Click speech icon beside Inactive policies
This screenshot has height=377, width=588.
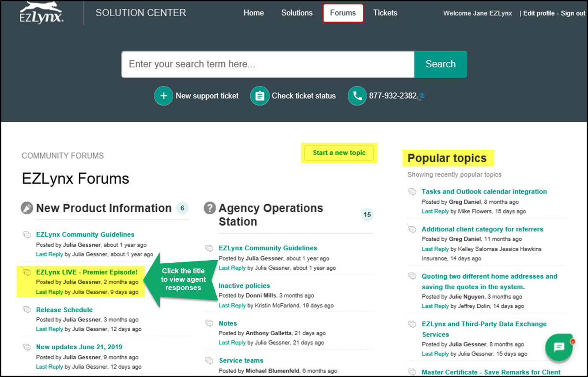(x=209, y=286)
